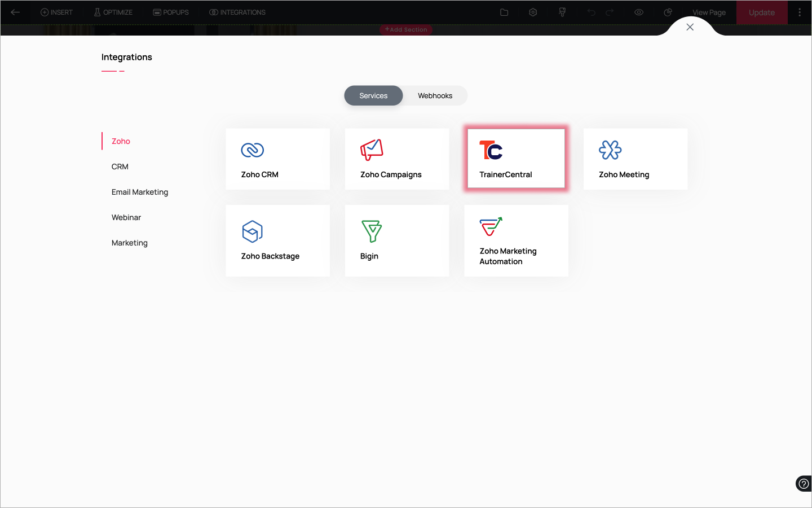Screen dimensions: 812x508
Task: Close the Integrations panel
Action: [x=690, y=27]
